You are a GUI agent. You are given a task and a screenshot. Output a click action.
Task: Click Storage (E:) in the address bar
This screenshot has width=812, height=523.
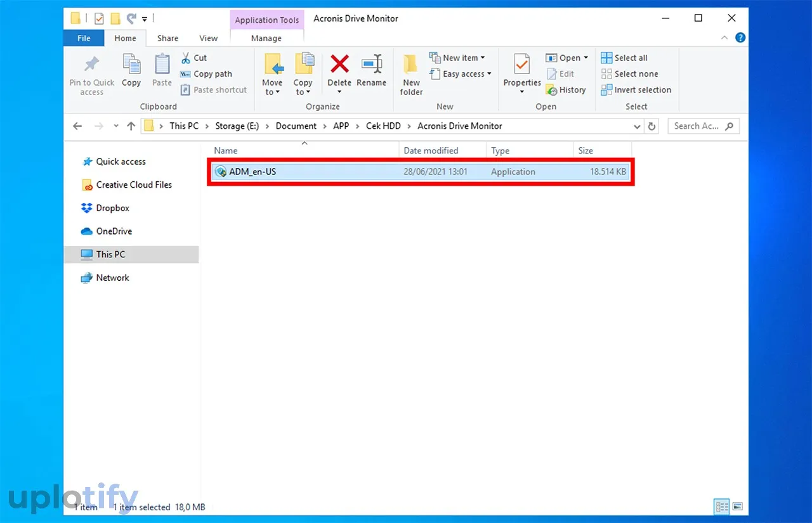pos(239,126)
